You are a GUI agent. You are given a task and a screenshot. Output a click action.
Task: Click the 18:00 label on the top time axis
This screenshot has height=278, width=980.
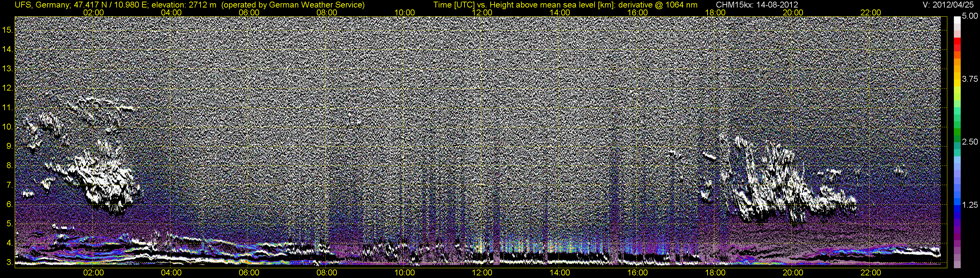pos(715,12)
